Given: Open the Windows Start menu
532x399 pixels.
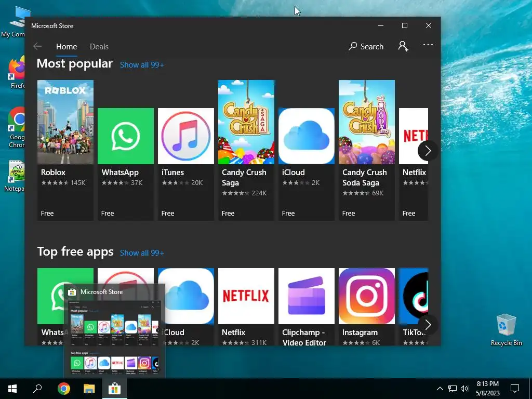Looking at the screenshot, I should click(x=12, y=389).
